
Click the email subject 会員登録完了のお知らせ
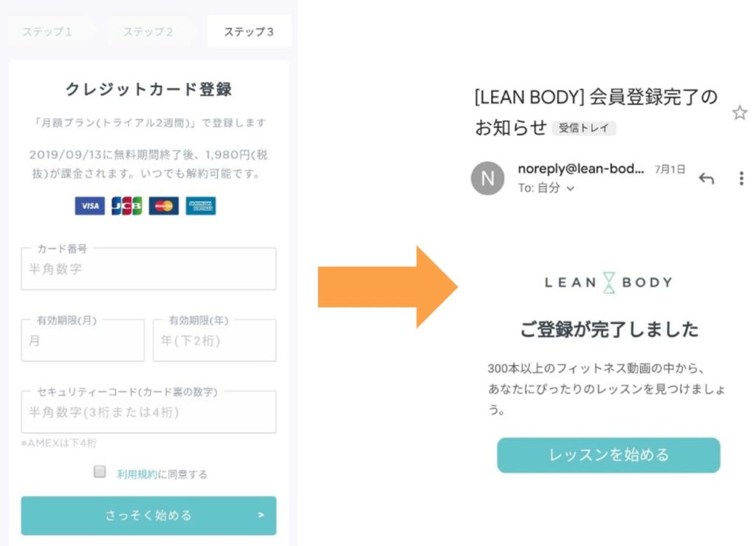click(597, 112)
